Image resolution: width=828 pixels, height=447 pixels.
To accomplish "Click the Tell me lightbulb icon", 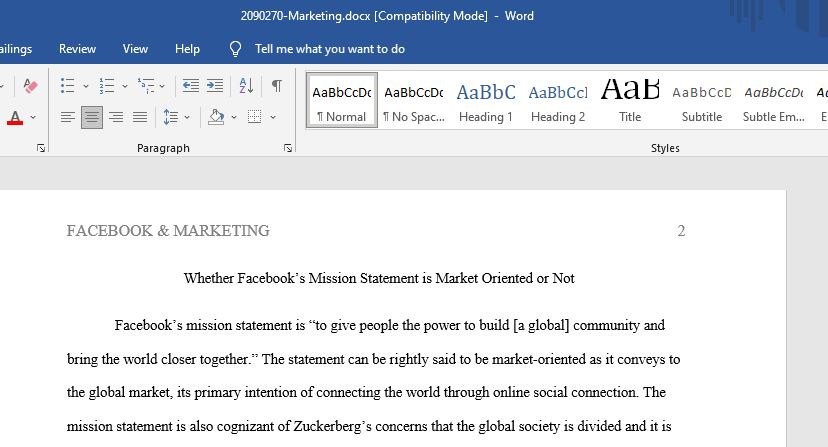I will [x=235, y=49].
